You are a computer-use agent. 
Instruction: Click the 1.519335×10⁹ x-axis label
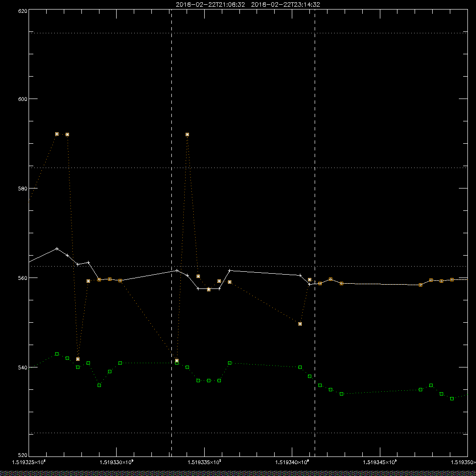205,462
